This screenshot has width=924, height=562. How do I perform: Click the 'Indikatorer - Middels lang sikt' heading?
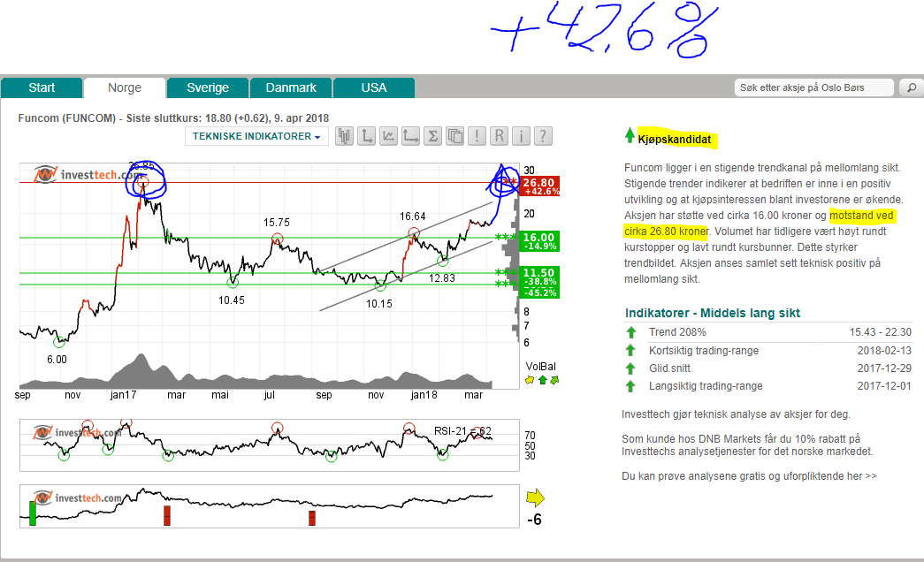713,313
